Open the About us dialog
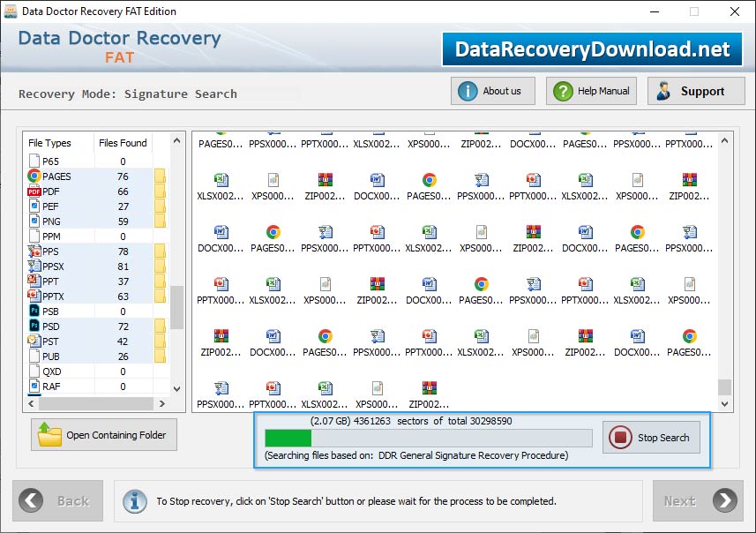The width and height of the screenshot is (756, 533). click(x=493, y=91)
